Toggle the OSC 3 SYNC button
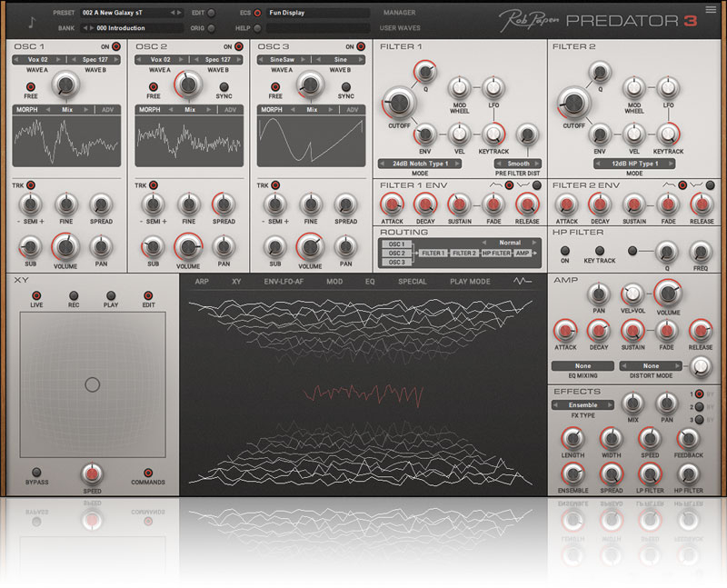Image resolution: width=727 pixels, height=588 pixels. coord(345,85)
